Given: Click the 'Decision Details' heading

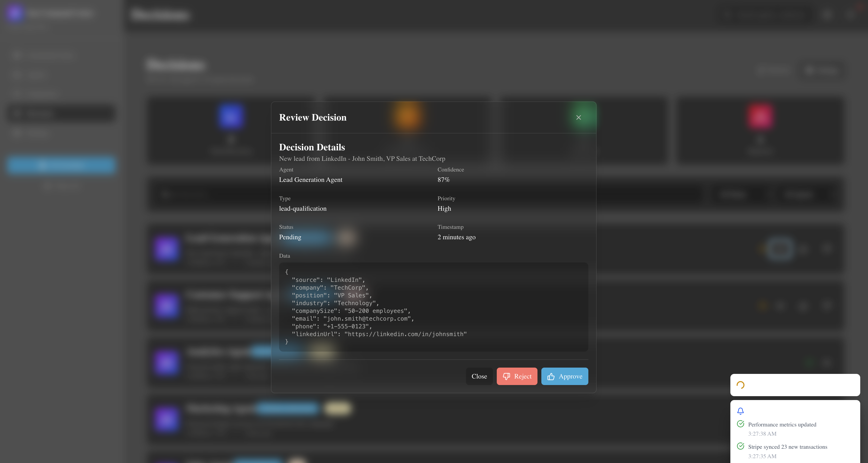Looking at the screenshot, I should tap(312, 147).
